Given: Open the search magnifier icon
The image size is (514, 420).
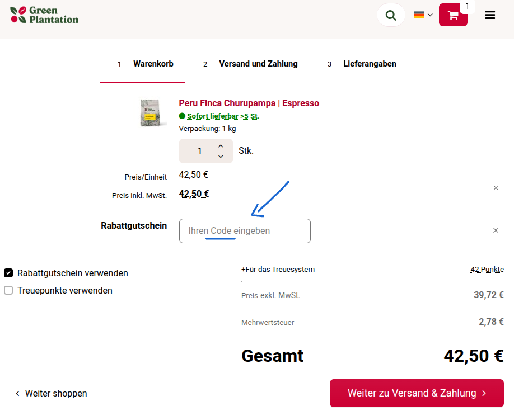Looking at the screenshot, I should tap(391, 15).
